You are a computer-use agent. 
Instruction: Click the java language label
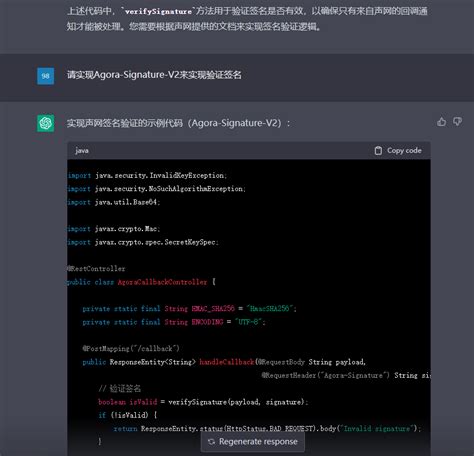[x=82, y=151]
